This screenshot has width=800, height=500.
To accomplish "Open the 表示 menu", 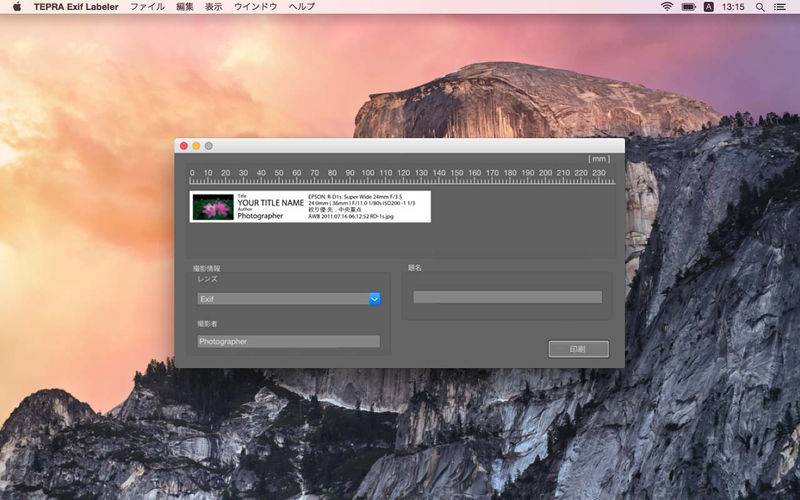I will [x=214, y=7].
